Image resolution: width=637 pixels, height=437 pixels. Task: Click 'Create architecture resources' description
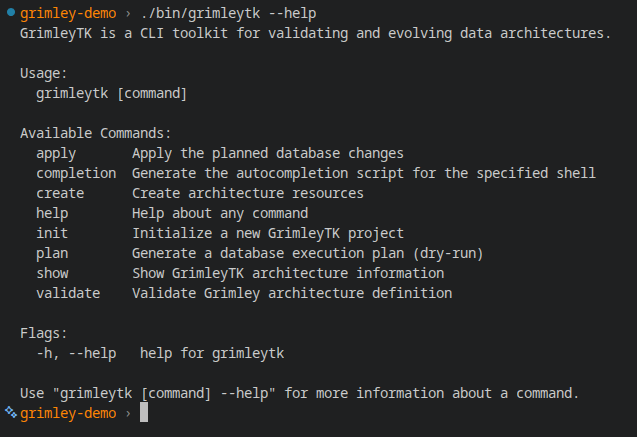point(248,193)
